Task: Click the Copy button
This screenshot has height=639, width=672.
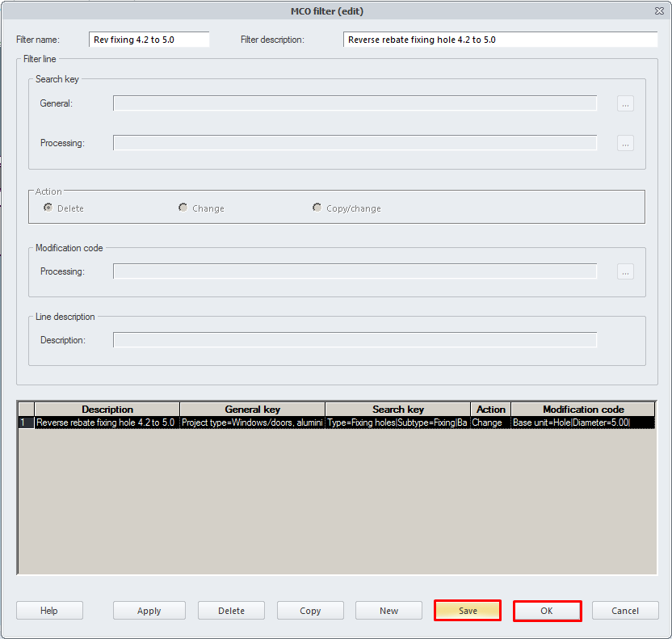Action: (310, 611)
